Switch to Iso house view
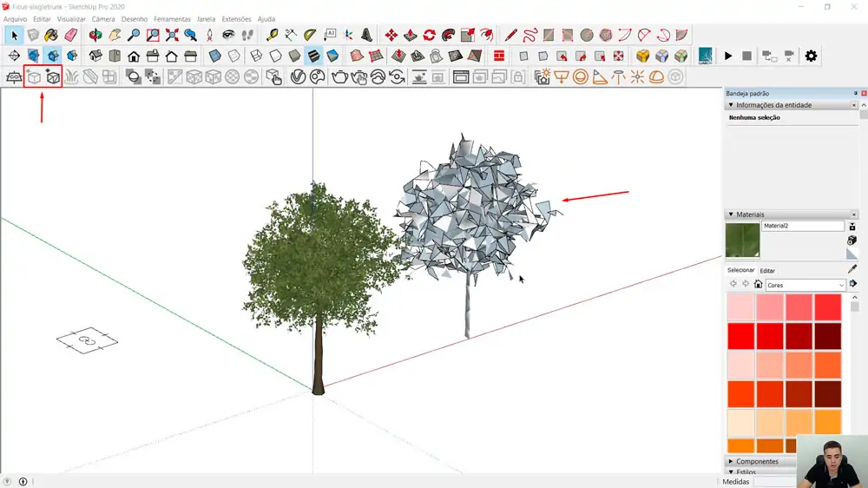 pyautogui.click(x=95, y=56)
